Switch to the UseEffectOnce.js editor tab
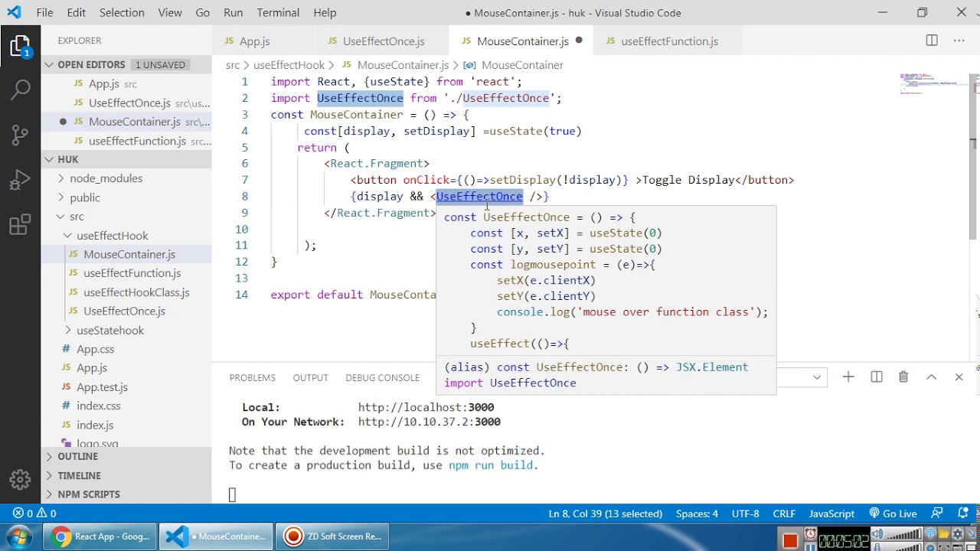 384,41
